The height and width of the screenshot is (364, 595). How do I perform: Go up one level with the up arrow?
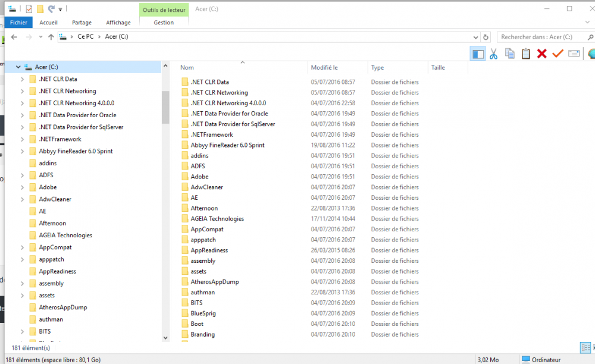click(51, 37)
